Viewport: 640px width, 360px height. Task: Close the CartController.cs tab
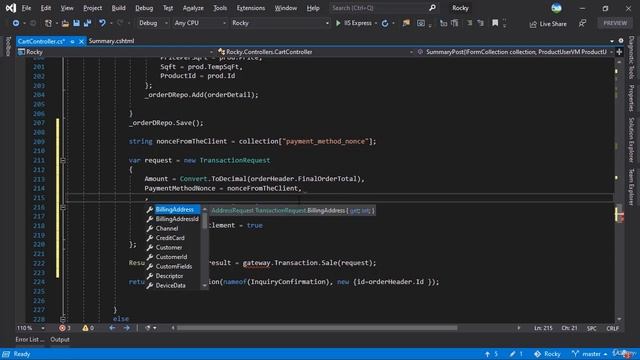pyautogui.click(x=81, y=41)
